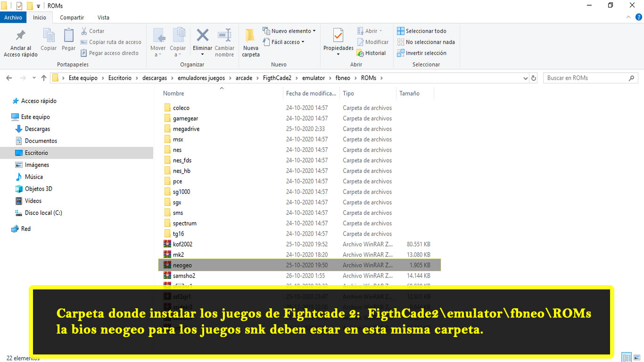Click the Cortar scissors button
This screenshot has width=644, height=362.
click(x=92, y=31)
